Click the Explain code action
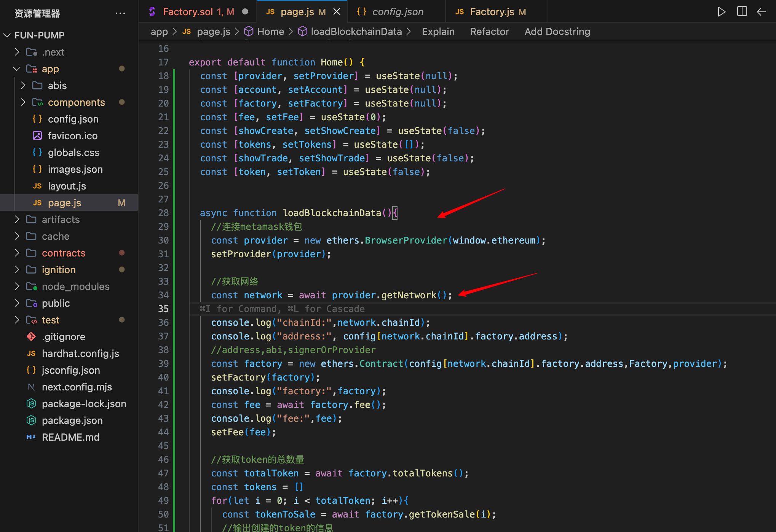The image size is (776, 532). [x=438, y=31]
